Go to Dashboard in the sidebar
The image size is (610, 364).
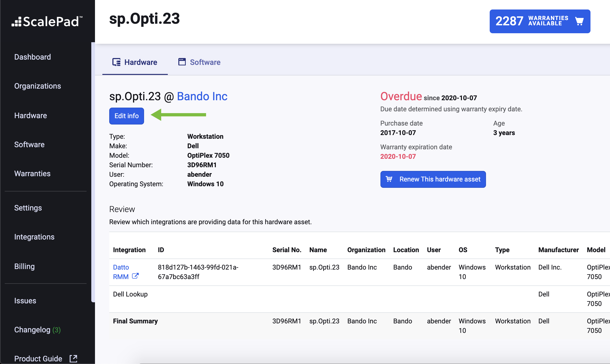click(x=32, y=57)
